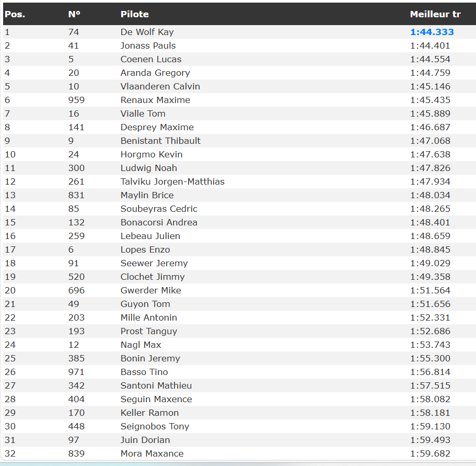
Task: Select rider number 959
Action: pos(76,100)
